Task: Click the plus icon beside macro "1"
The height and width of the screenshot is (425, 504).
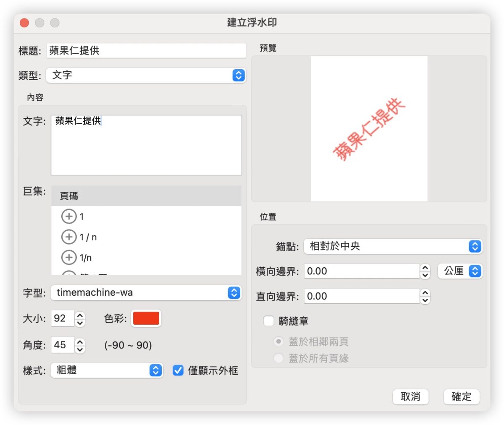Action: pos(69,216)
